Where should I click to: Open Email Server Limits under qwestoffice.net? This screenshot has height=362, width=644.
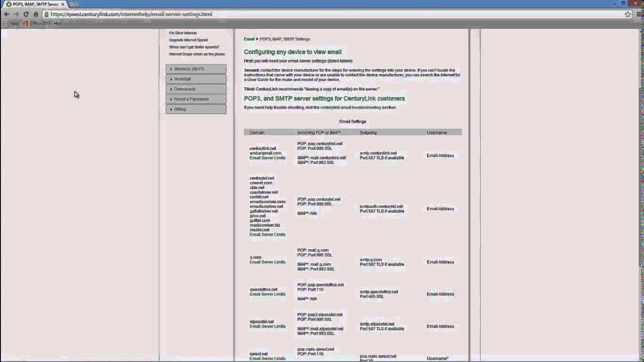(267, 294)
